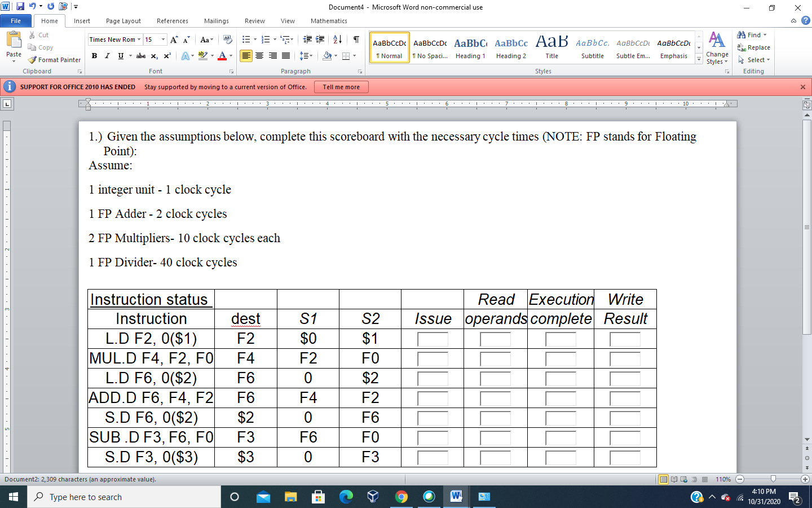The image size is (812, 508).
Task: Grow font size with the larger A icon
Action: 174,40
